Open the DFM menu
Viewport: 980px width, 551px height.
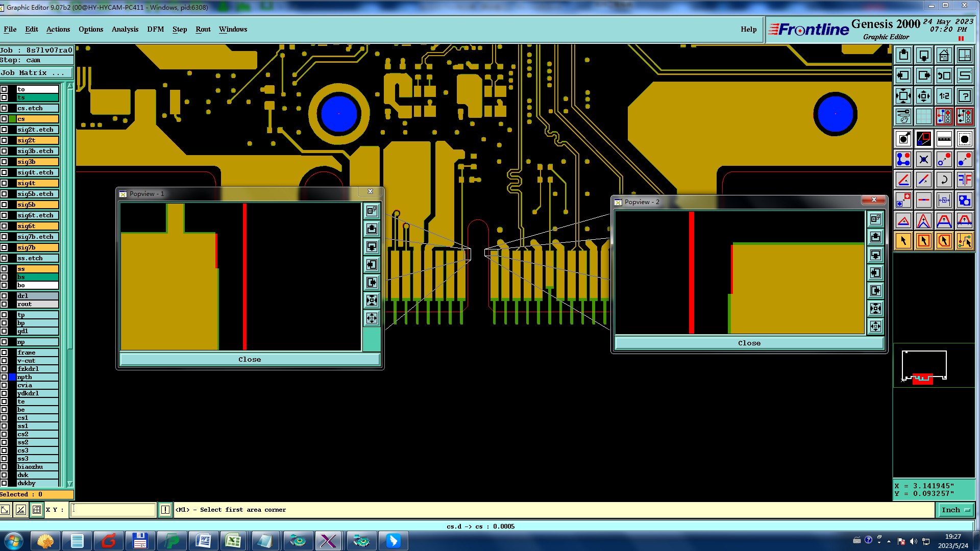156,30
